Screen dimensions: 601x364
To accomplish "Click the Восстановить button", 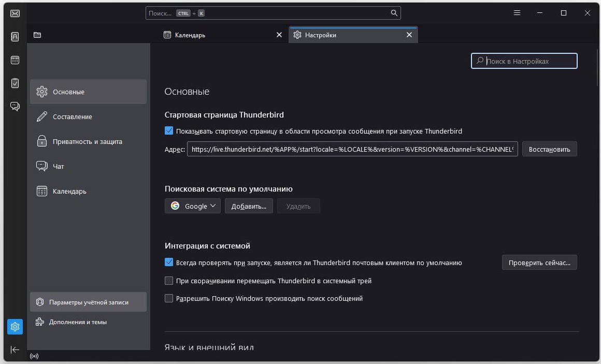I will (549, 149).
